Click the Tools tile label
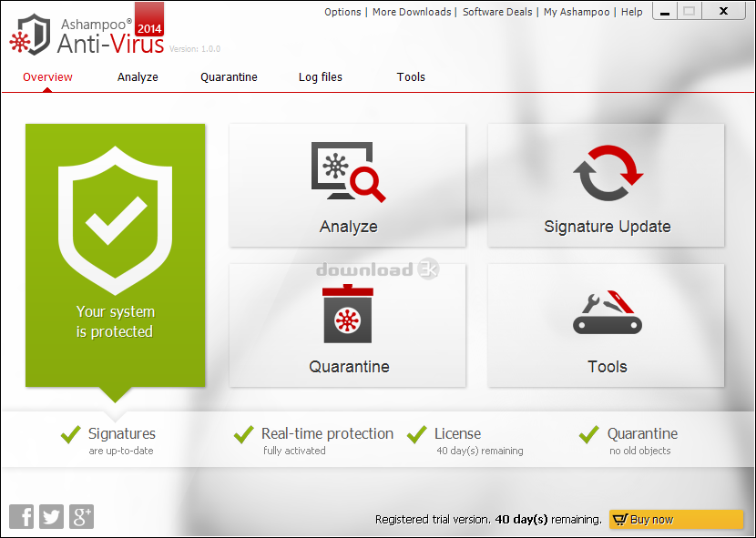This screenshot has width=756, height=538. (x=607, y=367)
